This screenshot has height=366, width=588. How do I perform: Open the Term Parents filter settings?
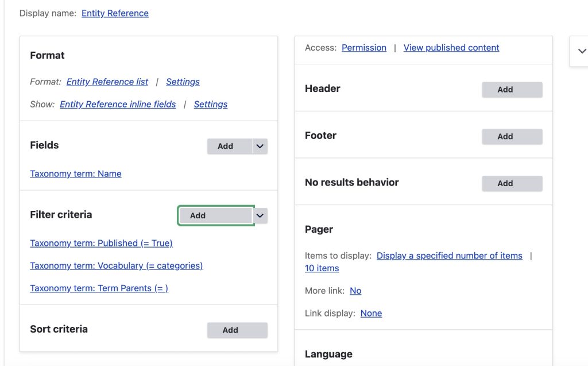point(99,288)
